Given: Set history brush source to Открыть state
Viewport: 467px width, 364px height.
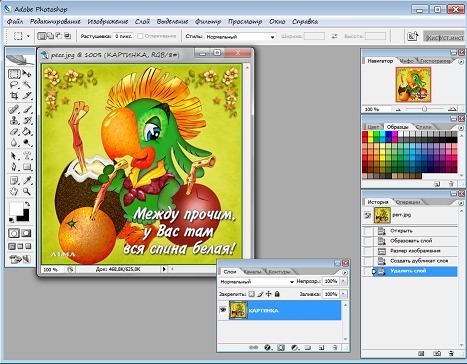Looking at the screenshot, I should click(x=368, y=231).
